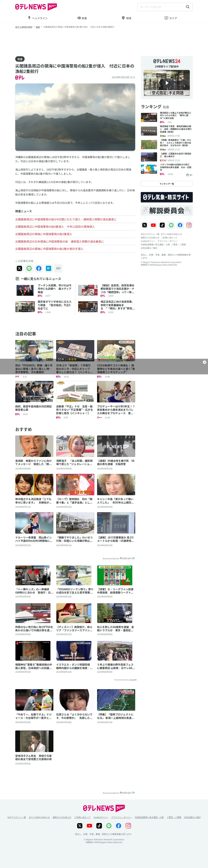Close the gray overlay banner ad
Screen dimensions: 208x868
(204, 362)
